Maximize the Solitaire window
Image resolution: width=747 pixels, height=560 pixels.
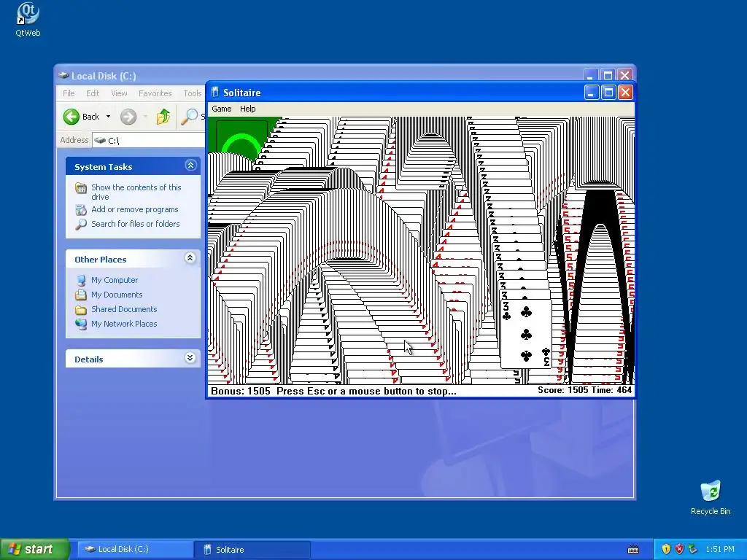pyautogui.click(x=608, y=93)
